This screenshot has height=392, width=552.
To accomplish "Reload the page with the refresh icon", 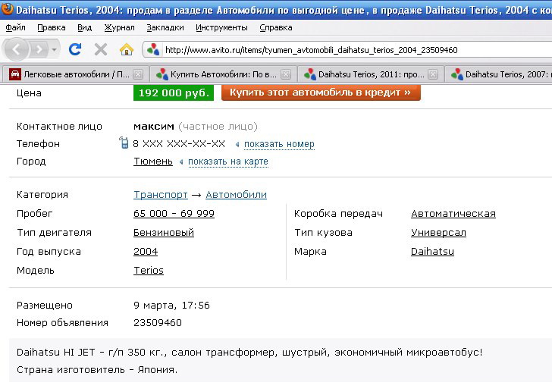I will click(x=75, y=49).
